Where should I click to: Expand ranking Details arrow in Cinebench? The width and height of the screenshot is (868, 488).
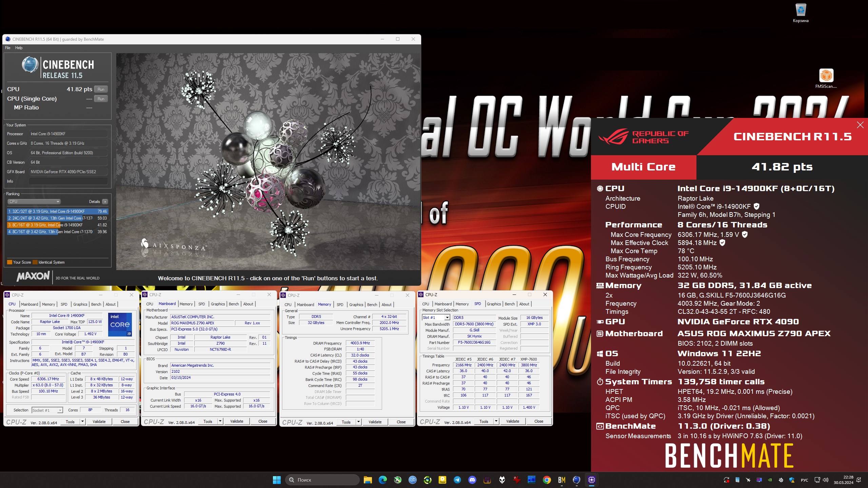105,202
